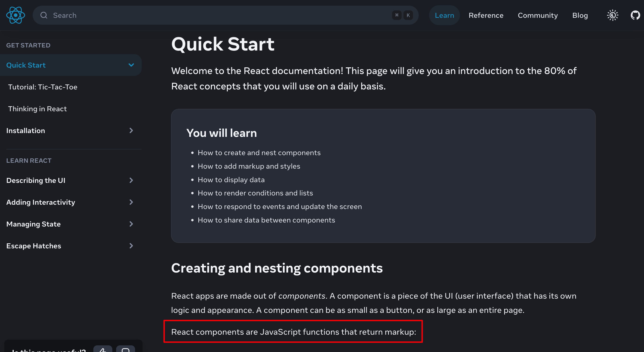
Task: Click the GET STARTED sidebar label
Action: 28,45
